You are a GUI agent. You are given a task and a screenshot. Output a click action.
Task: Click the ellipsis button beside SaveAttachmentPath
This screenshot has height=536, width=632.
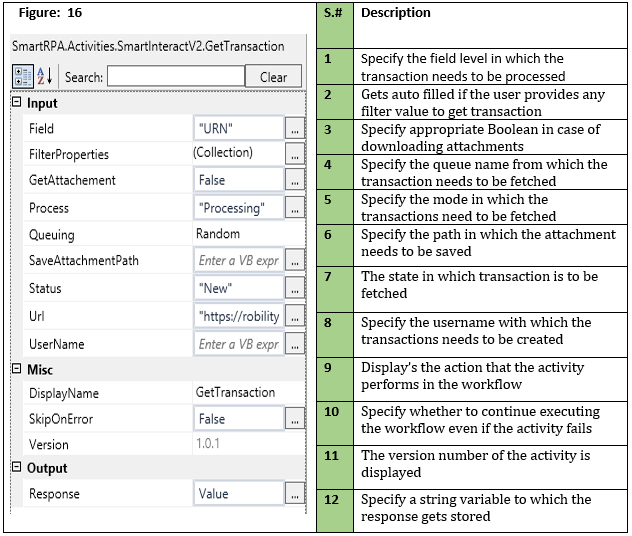pos(294,261)
